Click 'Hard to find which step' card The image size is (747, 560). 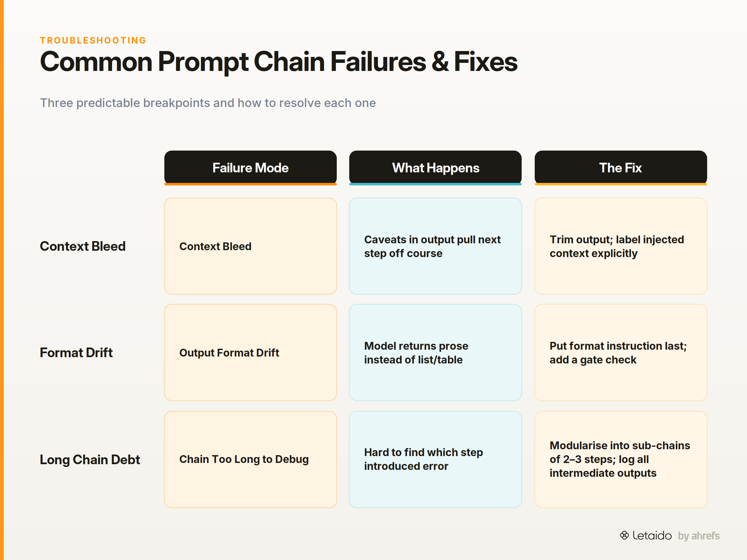pos(435,460)
